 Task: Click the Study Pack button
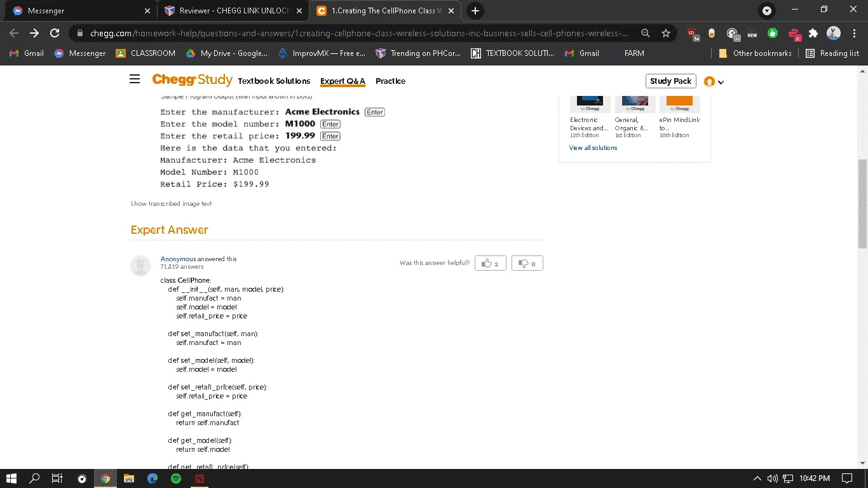[x=670, y=81]
